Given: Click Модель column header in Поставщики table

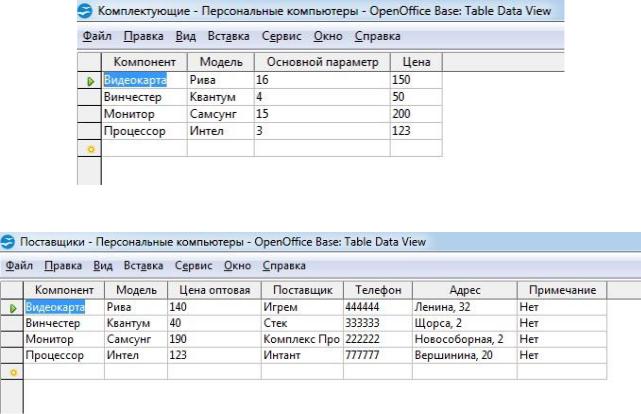Looking at the screenshot, I should pyautogui.click(x=136, y=290).
